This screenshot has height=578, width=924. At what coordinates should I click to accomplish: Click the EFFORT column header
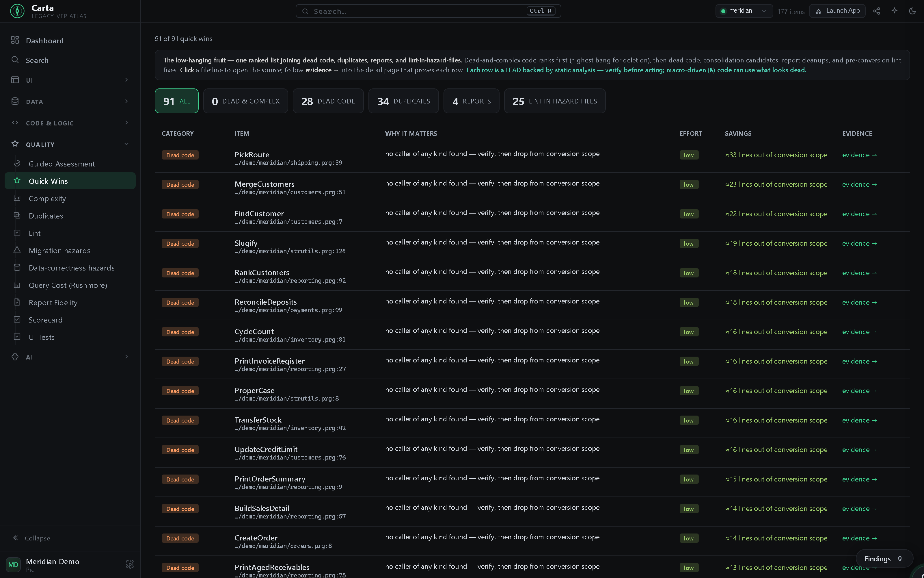pyautogui.click(x=690, y=134)
